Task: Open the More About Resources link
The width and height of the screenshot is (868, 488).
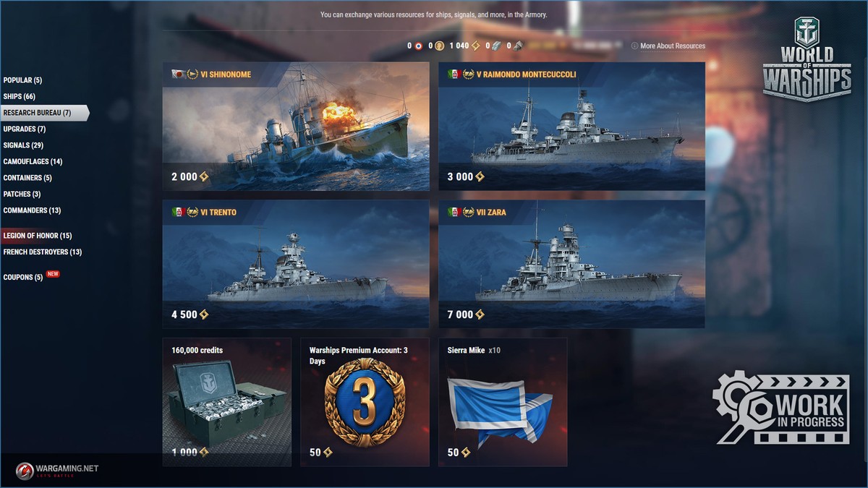Action: (x=673, y=46)
